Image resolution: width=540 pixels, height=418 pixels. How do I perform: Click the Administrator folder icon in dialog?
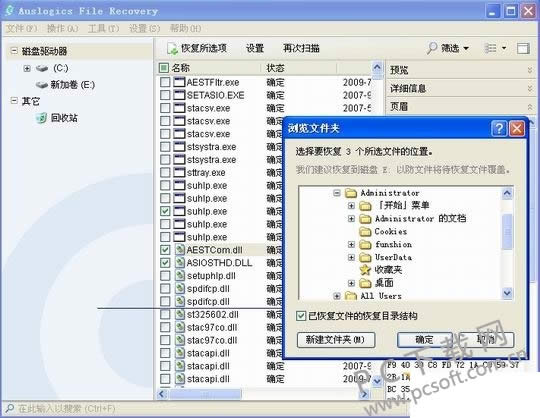coord(351,193)
